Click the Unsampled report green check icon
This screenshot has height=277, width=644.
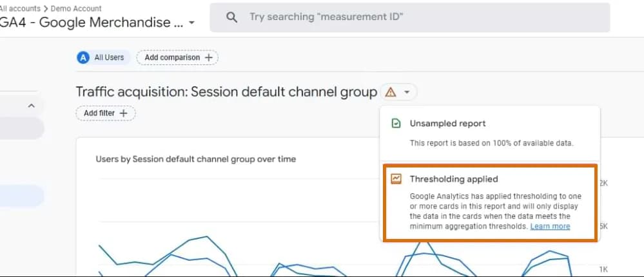[x=396, y=124]
